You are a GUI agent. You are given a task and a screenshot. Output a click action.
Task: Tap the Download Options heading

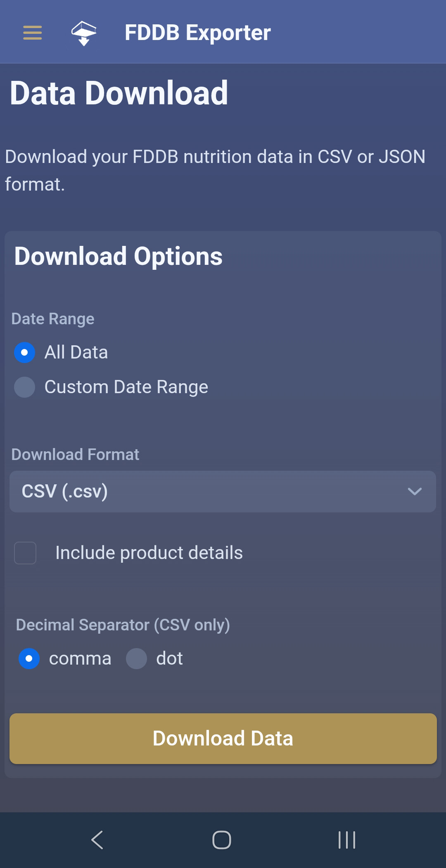[119, 256]
